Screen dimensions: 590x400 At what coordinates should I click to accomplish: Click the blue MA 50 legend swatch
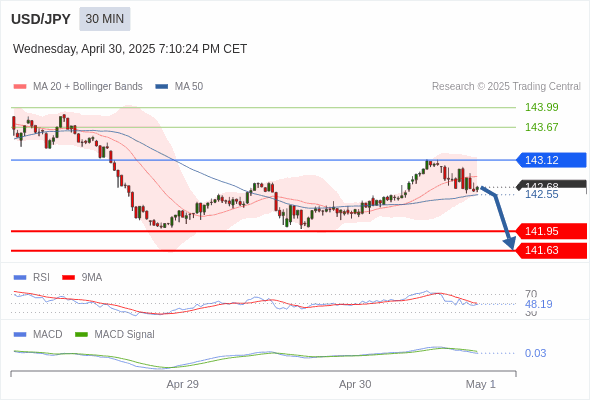(x=162, y=87)
